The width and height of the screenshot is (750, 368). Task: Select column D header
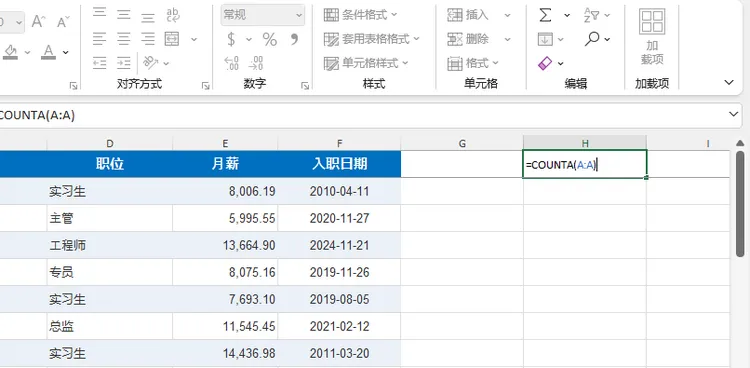tap(110, 143)
